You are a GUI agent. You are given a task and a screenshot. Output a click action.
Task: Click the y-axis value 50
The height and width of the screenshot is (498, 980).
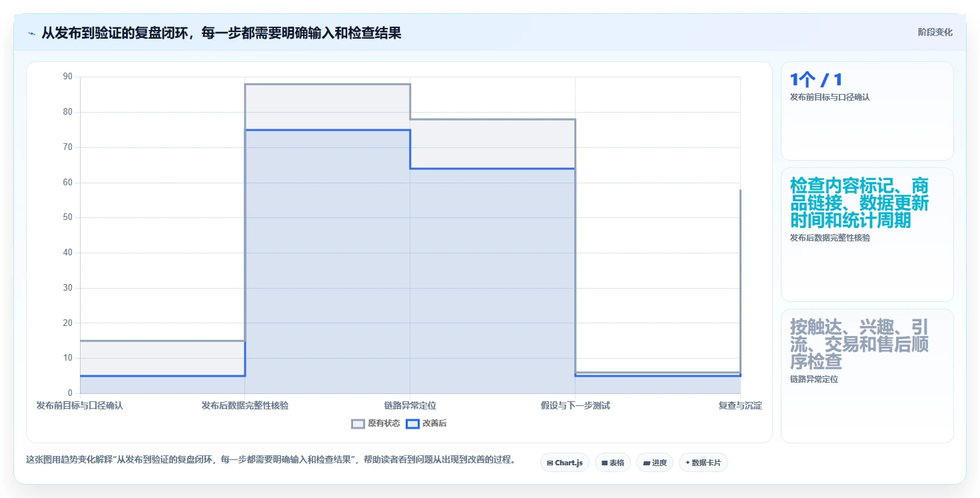pyautogui.click(x=67, y=217)
